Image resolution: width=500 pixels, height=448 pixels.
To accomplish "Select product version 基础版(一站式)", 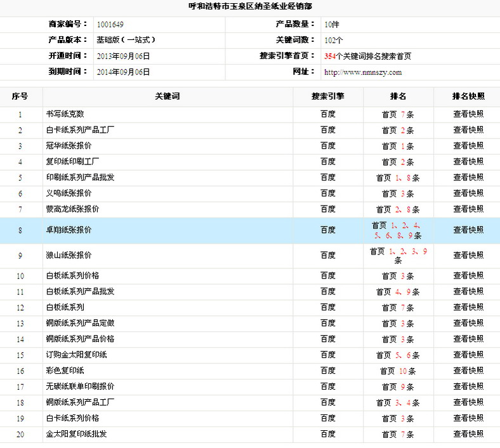I will pyautogui.click(x=126, y=40).
